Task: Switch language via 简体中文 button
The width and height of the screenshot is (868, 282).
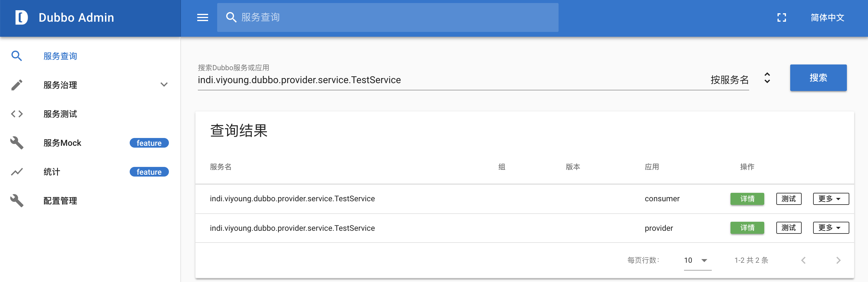Action: tap(827, 17)
